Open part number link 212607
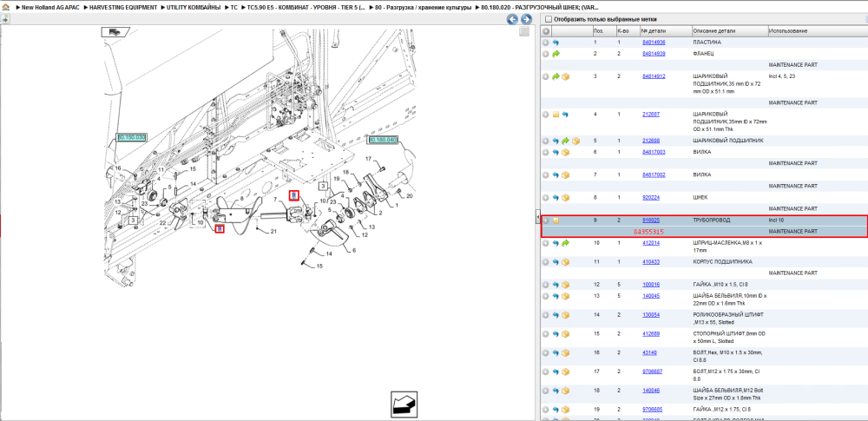 click(x=651, y=115)
